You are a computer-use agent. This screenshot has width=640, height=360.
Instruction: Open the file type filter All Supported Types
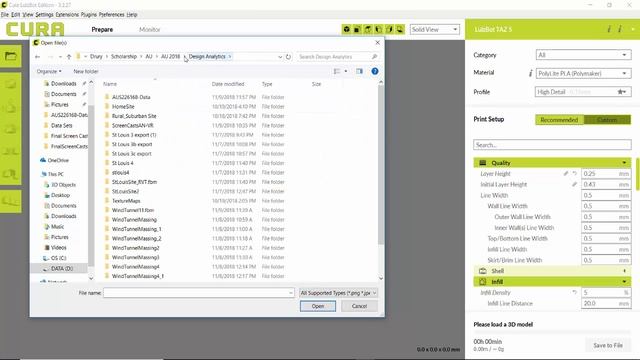338,293
